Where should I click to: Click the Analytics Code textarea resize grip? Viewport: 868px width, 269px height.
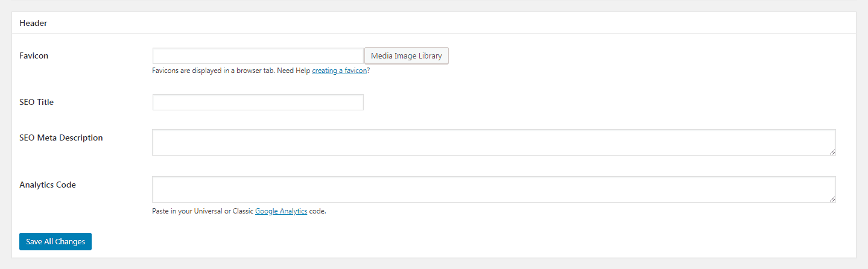coord(832,199)
